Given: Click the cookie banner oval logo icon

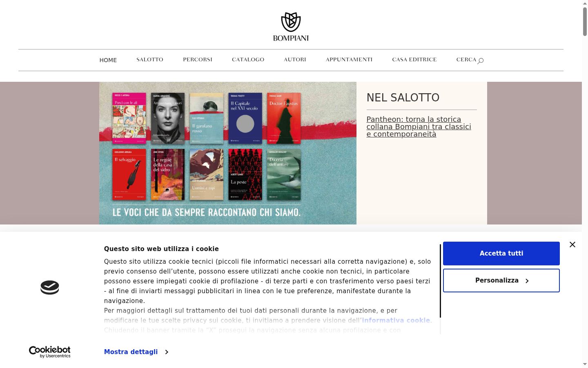Looking at the screenshot, I should pyautogui.click(x=50, y=287).
